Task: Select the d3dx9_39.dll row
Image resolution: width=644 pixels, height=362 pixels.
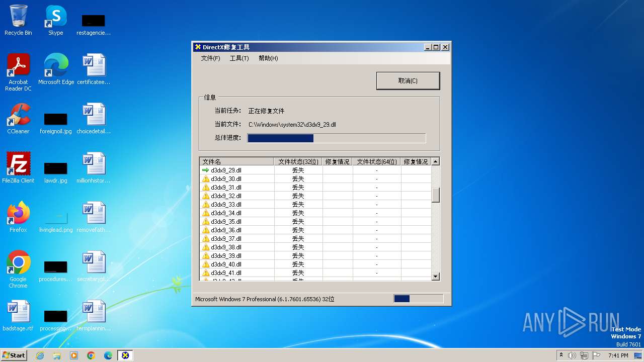Action: 315,256
